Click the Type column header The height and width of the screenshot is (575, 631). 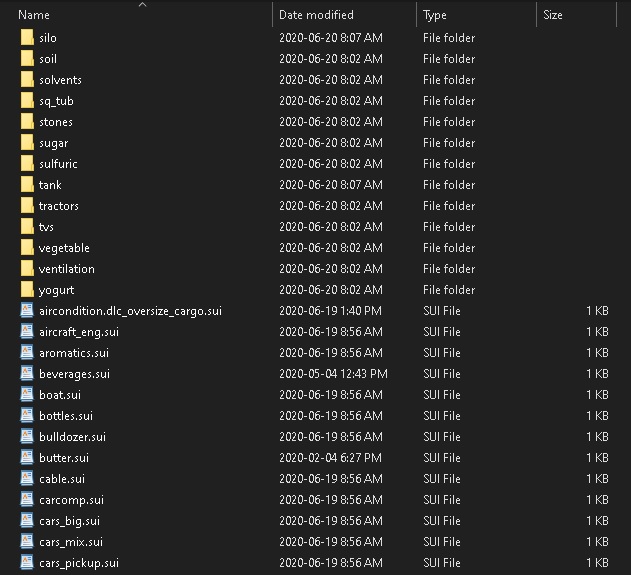[435, 15]
